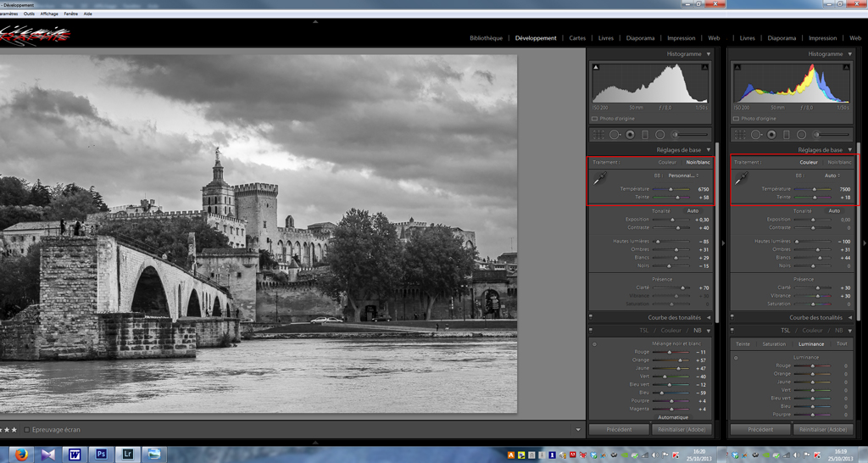Image resolution: width=868 pixels, height=463 pixels.
Task: Select the crop overlay tool in left panel
Action: 598,135
